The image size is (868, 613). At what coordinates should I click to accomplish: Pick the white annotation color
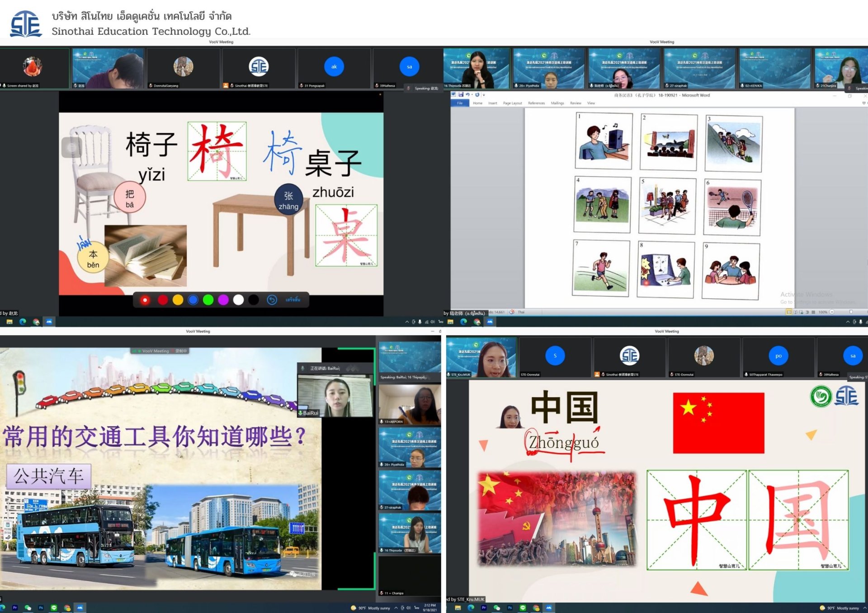point(238,300)
